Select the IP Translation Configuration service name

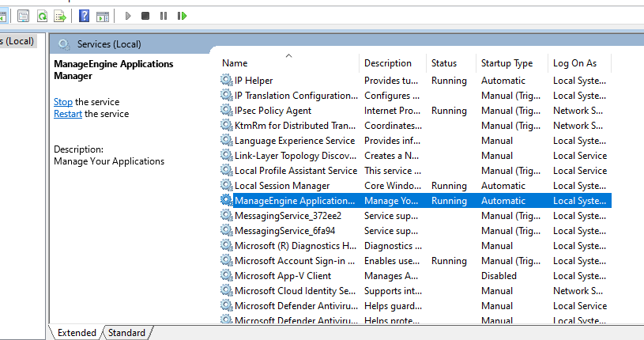(x=296, y=96)
